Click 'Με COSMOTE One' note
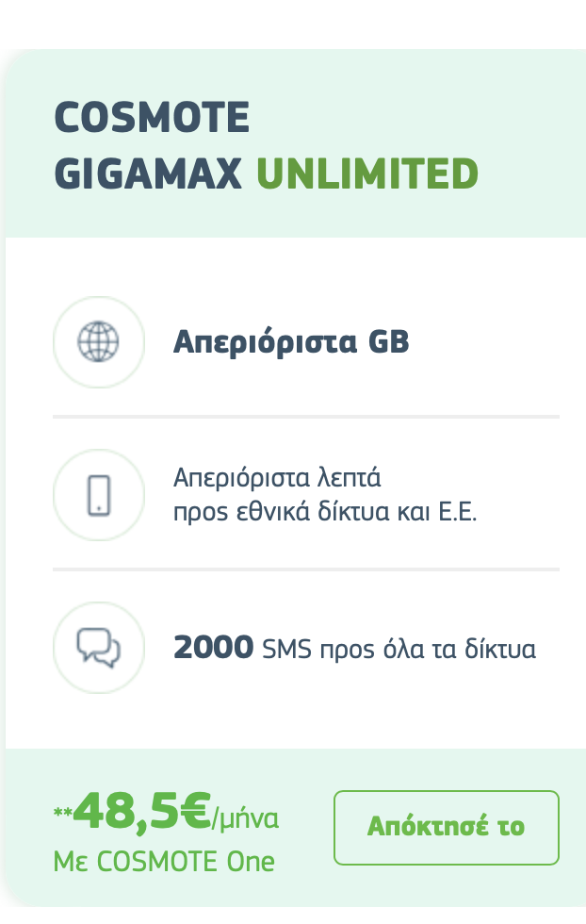Viewport: 586px width, 924px height. click(164, 861)
